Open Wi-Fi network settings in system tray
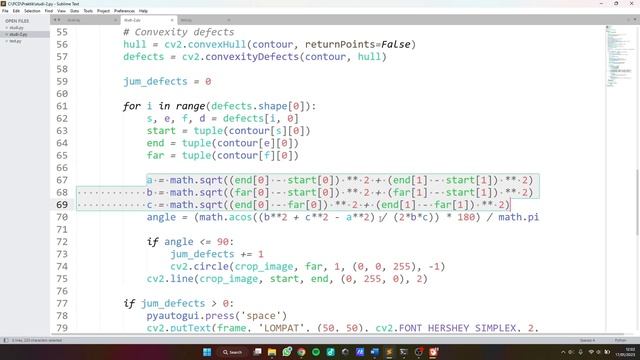Image resolution: width=640 pixels, height=360 pixels. (x=591, y=352)
